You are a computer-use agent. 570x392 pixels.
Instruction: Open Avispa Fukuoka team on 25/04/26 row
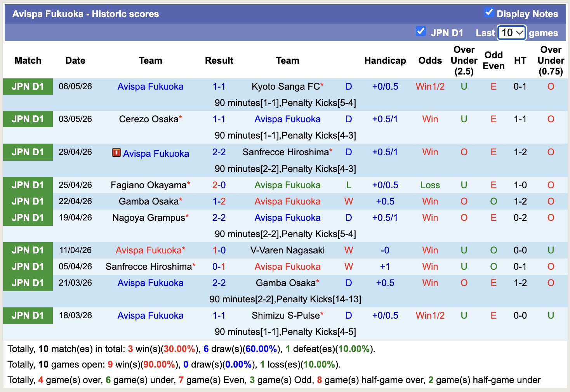tap(287, 185)
